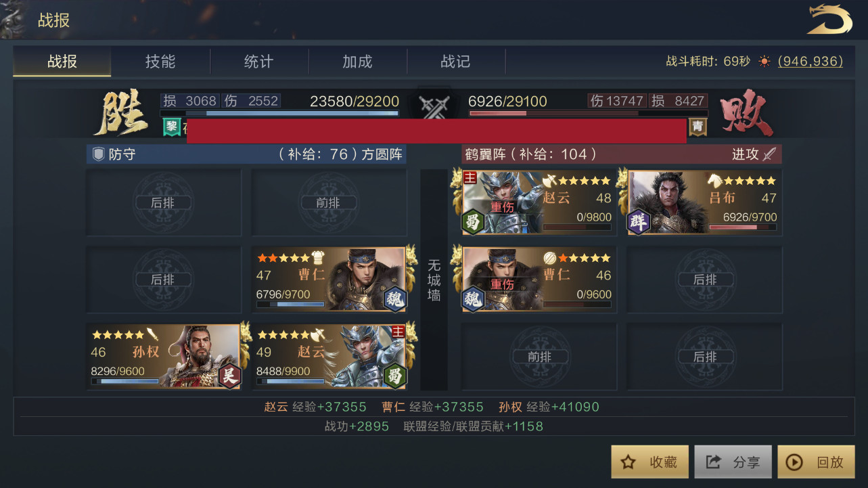Click the 收藏 favorite button

tap(649, 462)
